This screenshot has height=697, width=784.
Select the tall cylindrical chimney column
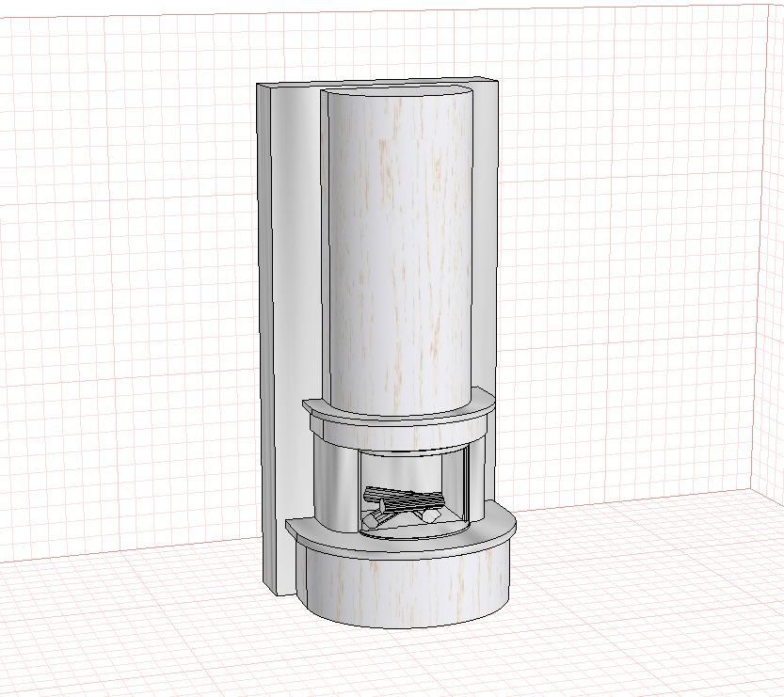(x=398, y=250)
